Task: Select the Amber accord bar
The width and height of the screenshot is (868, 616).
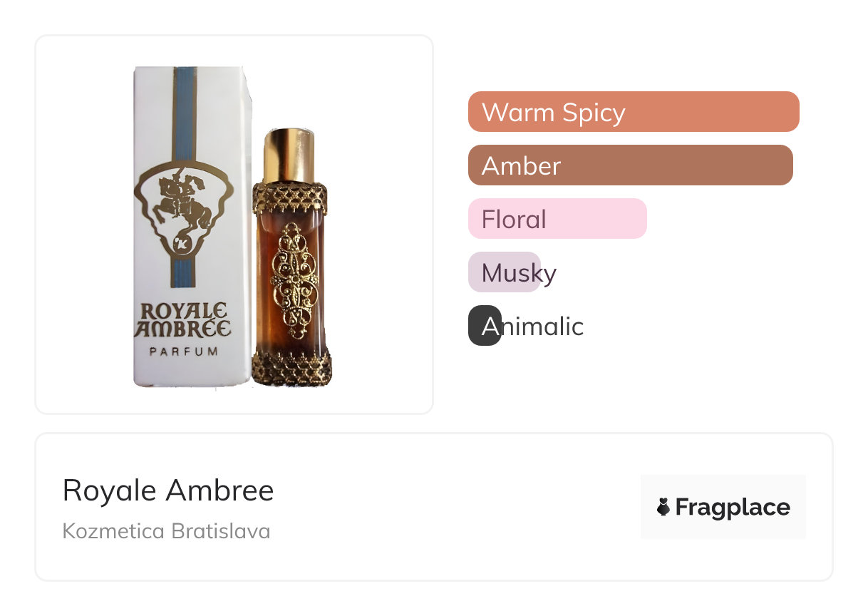Action: 630,165
